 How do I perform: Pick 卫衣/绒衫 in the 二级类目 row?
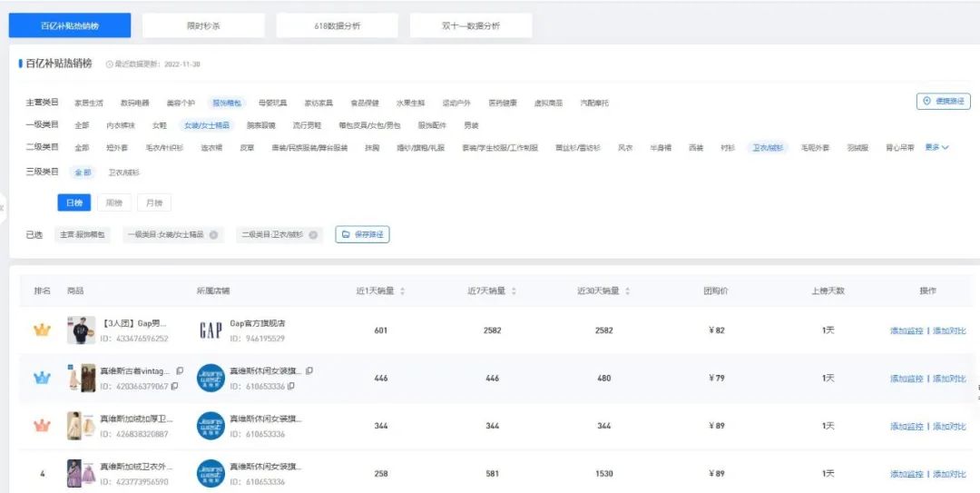(x=769, y=148)
